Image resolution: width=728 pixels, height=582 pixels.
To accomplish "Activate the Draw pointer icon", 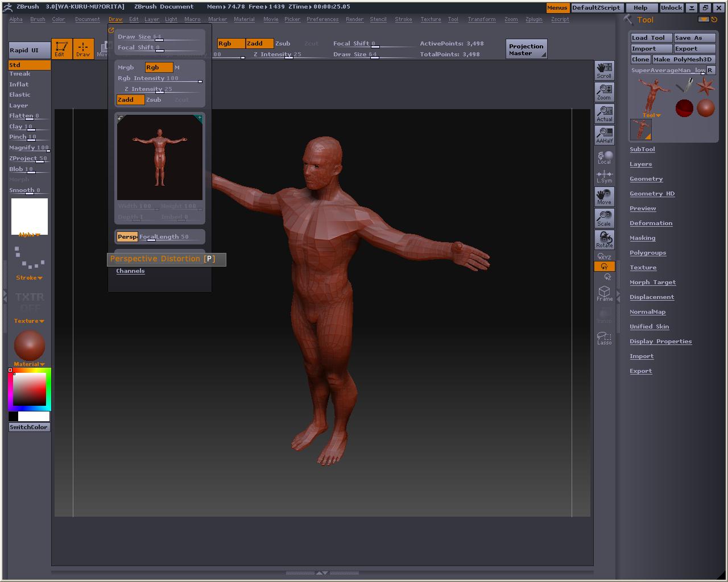I will coord(83,49).
